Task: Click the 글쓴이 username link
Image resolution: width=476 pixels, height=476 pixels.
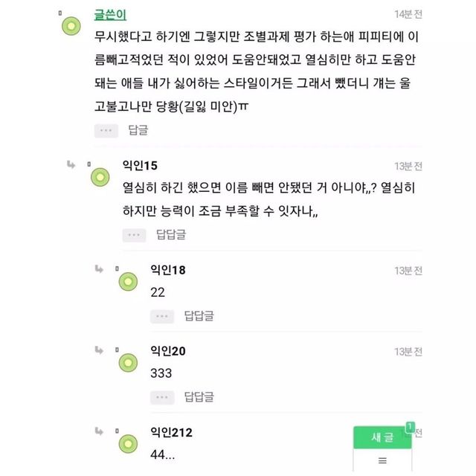Action: [110, 15]
